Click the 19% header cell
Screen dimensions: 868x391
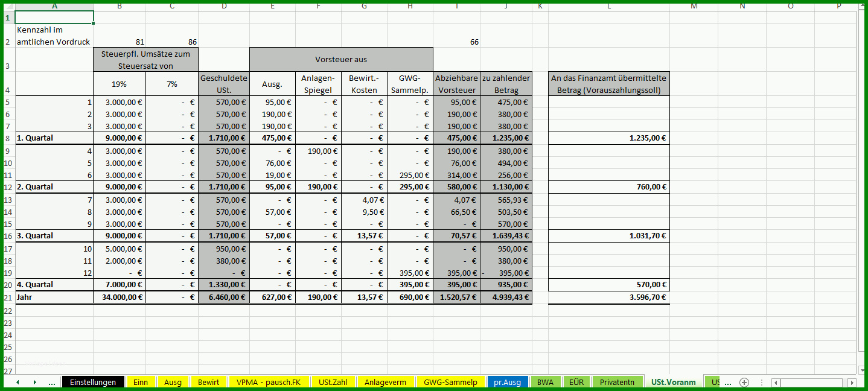tap(120, 84)
